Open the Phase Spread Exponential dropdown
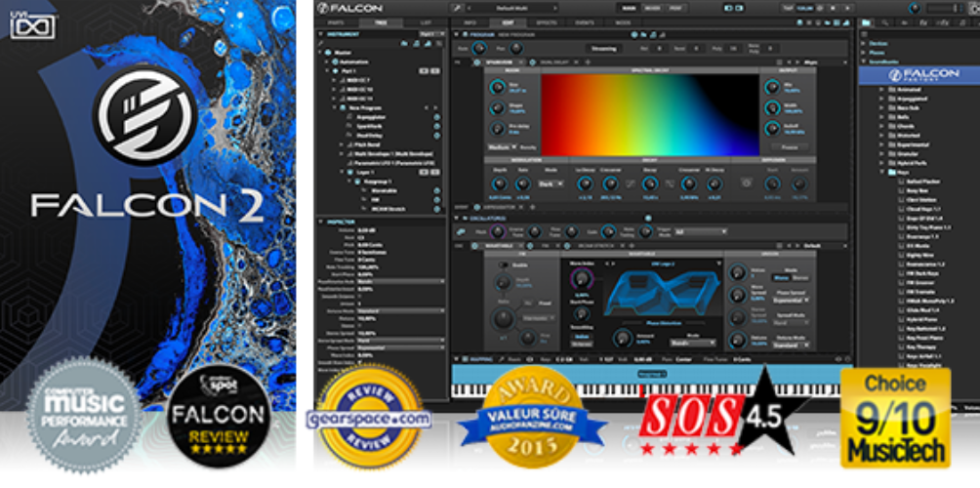The image size is (980, 488). tap(794, 300)
